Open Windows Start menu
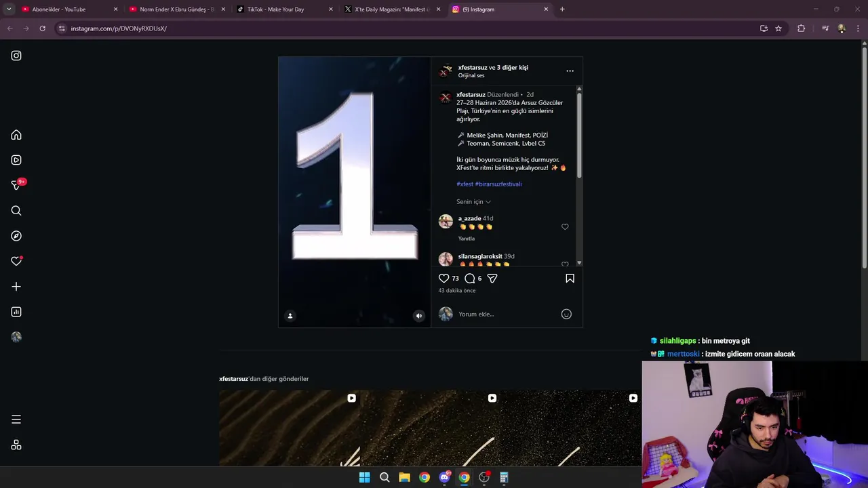868x488 pixels. tap(365, 477)
